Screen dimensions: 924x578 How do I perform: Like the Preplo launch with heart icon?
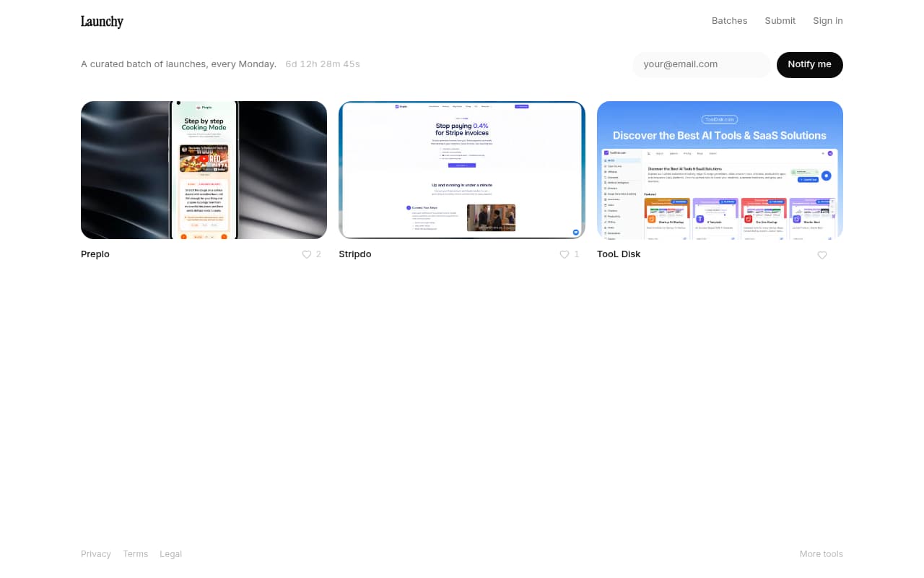tap(306, 254)
